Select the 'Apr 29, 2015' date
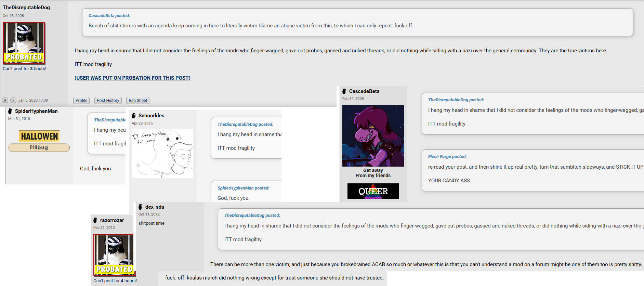The image size is (644, 286). pyautogui.click(x=142, y=123)
